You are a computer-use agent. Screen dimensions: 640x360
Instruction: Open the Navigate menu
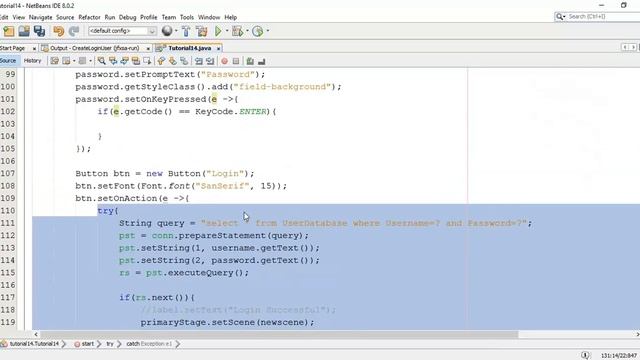tap(40, 17)
